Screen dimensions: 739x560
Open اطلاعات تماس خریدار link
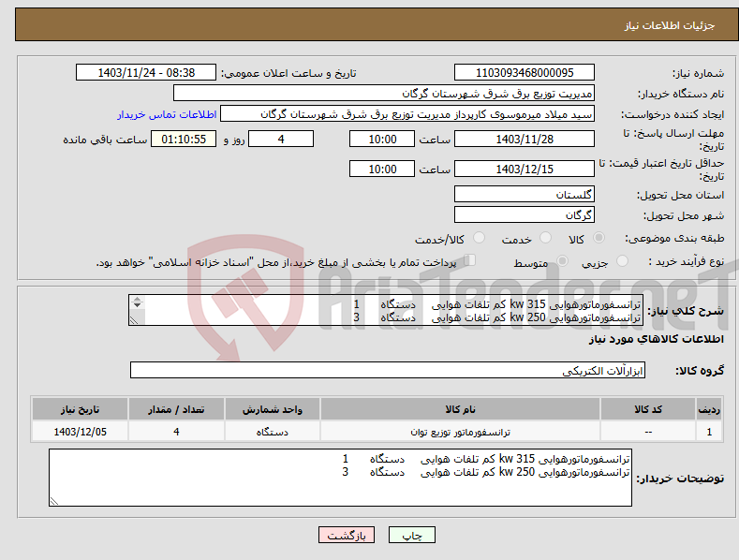(167, 114)
